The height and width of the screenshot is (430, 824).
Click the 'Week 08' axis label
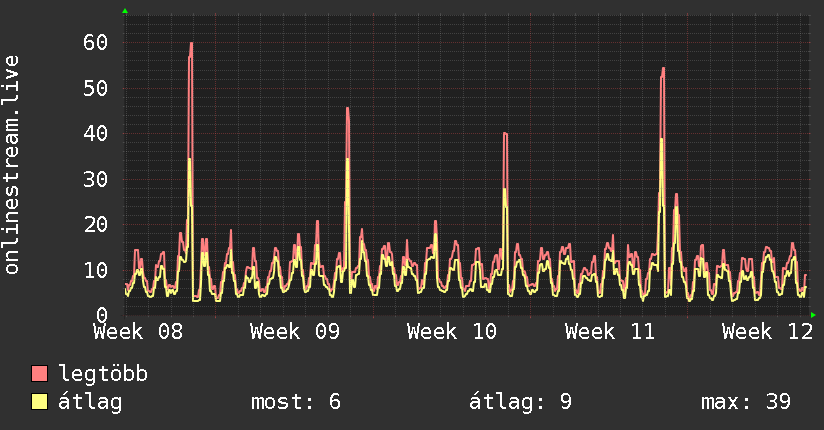pyautogui.click(x=138, y=332)
